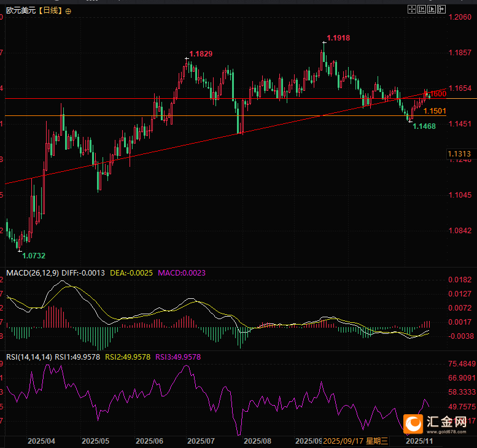Viewport: 477px width, 448px height.
Task: Click the chart play-forward icon
Action: pyautogui.click(x=432, y=9)
